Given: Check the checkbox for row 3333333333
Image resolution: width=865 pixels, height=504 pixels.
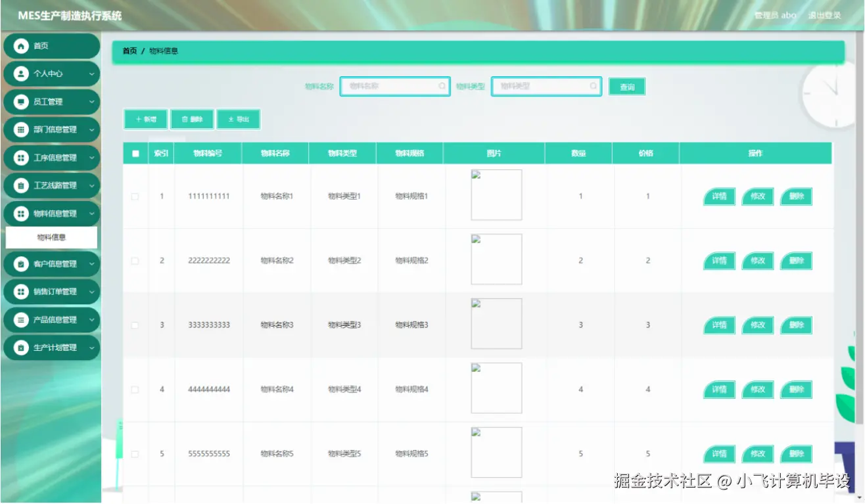Looking at the screenshot, I should pos(135,325).
